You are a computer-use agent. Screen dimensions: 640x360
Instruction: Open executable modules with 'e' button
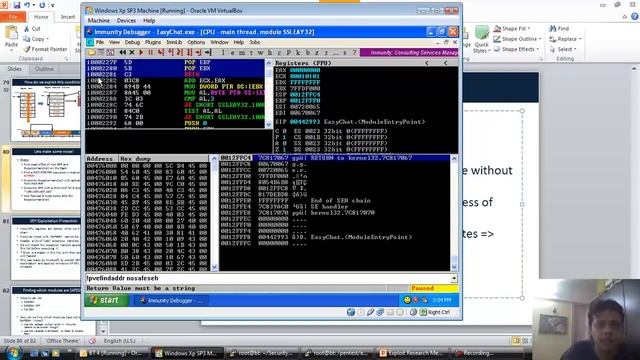click(232, 52)
